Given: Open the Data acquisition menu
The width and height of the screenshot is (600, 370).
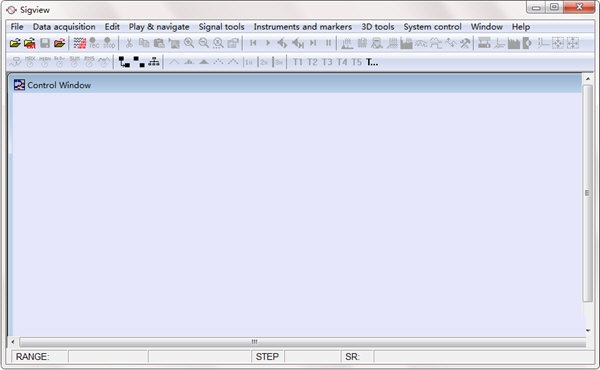Looking at the screenshot, I should click(64, 27).
